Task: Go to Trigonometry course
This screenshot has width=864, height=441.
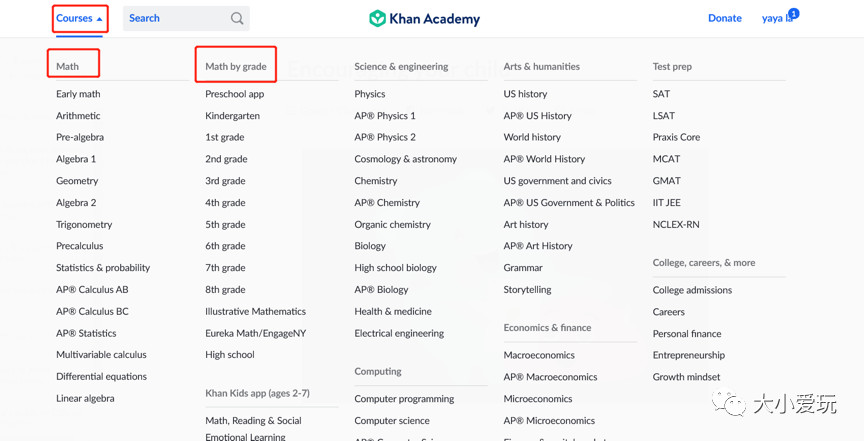Action: click(84, 225)
